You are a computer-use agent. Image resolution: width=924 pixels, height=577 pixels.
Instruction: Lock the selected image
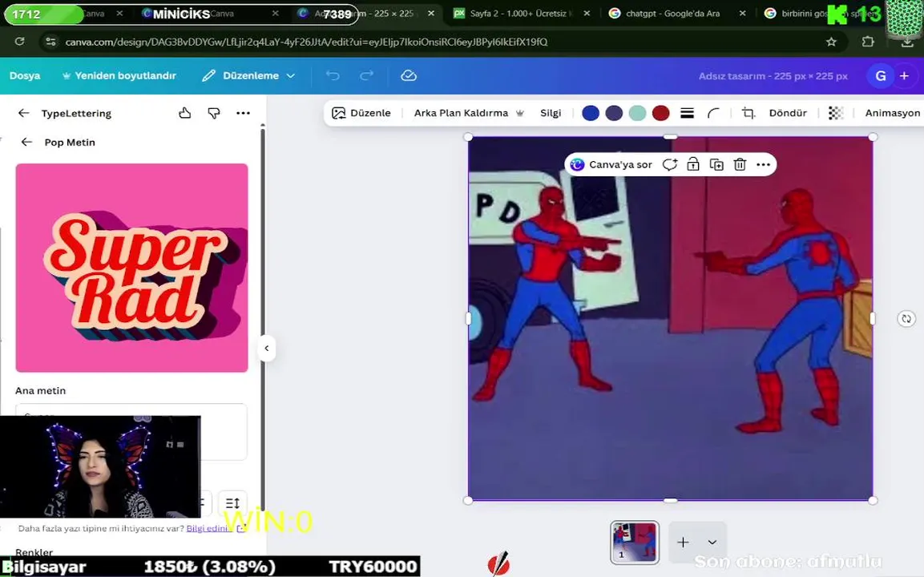click(693, 164)
